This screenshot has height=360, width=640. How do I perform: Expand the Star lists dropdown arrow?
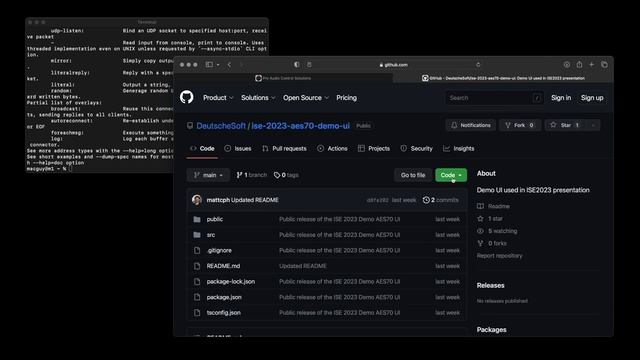click(593, 125)
